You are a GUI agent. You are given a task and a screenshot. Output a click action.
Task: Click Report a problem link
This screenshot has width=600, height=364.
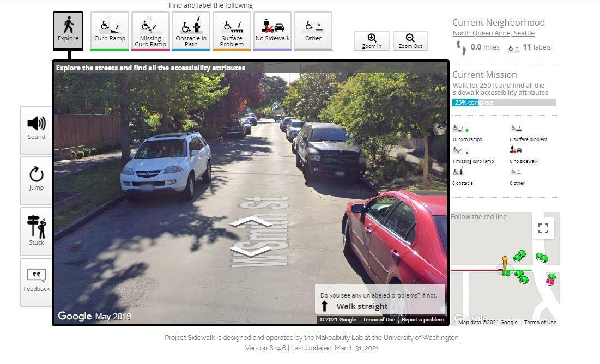click(x=422, y=320)
